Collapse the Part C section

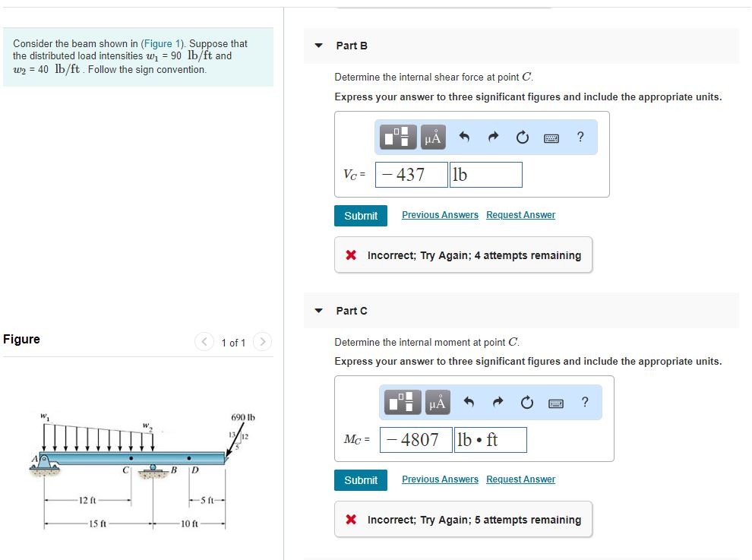318,310
